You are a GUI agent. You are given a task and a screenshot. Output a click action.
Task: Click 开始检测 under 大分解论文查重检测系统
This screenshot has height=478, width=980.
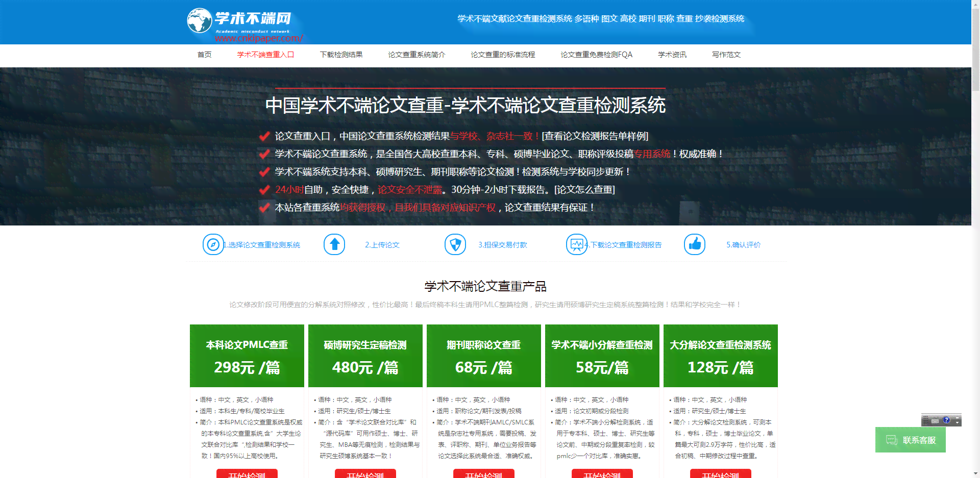[x=721, y=474]
